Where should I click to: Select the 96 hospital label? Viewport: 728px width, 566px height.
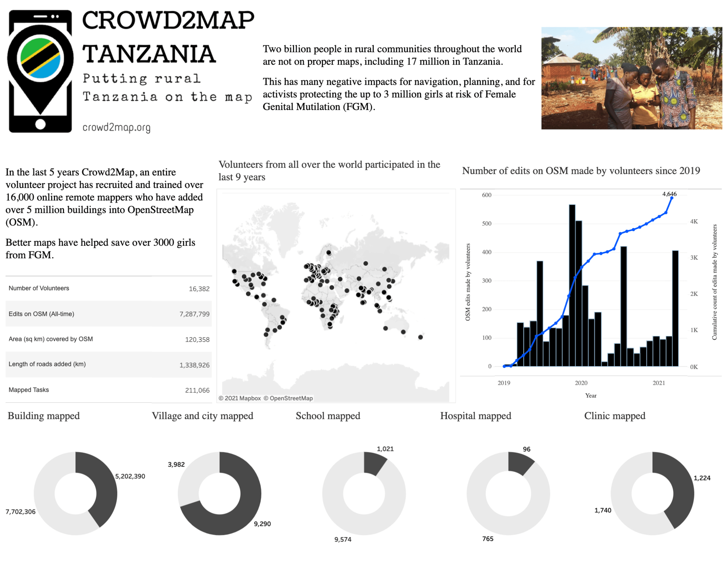(x=527, y=449)
